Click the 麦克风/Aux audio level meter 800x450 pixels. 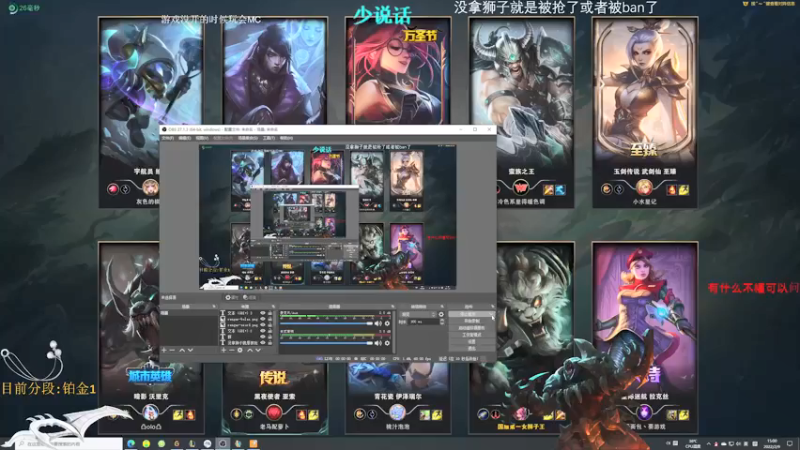[335, 316]
